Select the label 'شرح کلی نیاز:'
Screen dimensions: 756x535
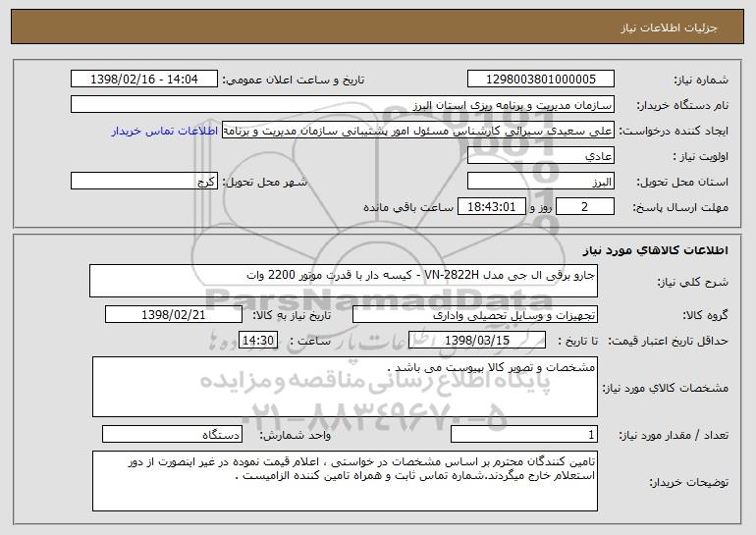(693, 282)
